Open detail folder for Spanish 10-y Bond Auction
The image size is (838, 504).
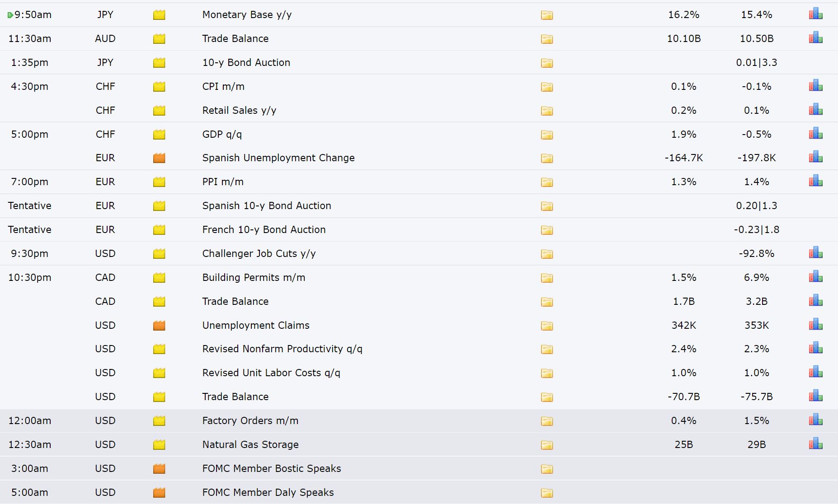(547, 206)
